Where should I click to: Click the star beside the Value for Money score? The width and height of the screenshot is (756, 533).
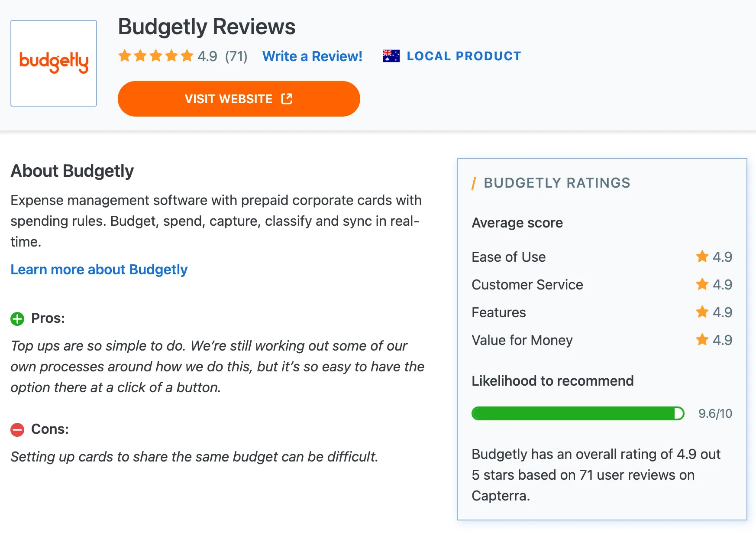click(702, 340)
